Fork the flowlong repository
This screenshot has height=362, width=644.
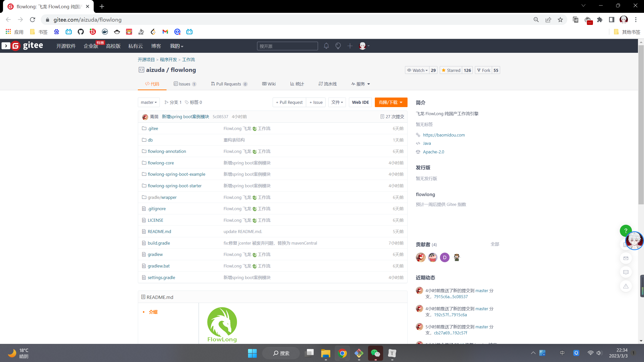pyautogui.click(x=484, y=70)
